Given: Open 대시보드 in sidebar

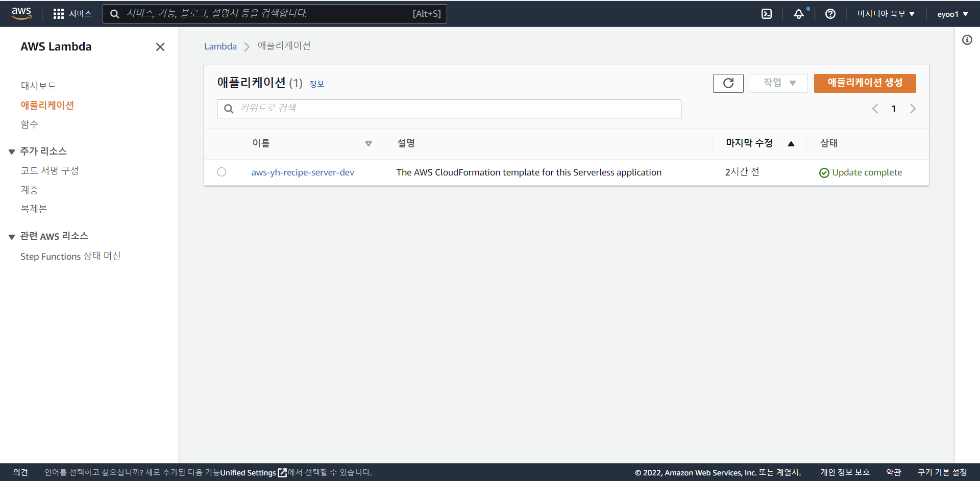Looking at the screenshot, I should click(x=38, y=86).
